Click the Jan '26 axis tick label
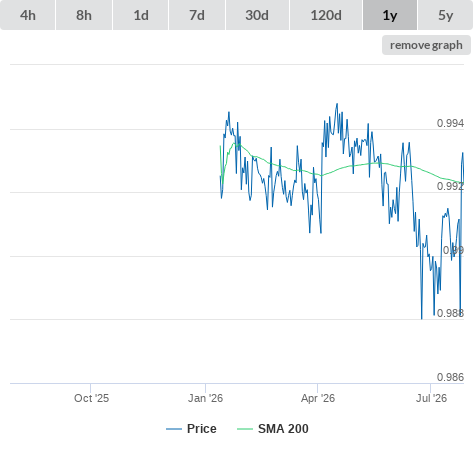 [205, 398]
